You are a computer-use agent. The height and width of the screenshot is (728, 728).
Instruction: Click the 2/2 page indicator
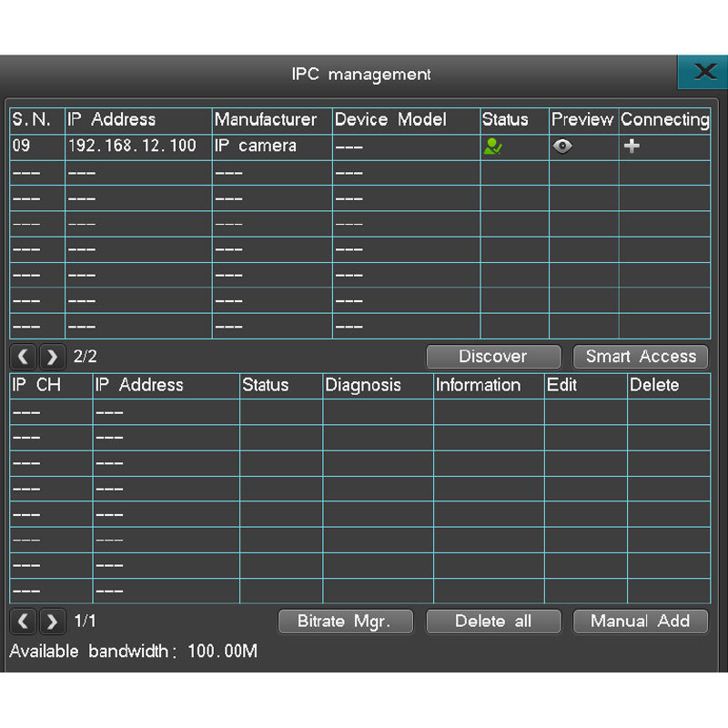pyautogui.click(x=86, y=357)
